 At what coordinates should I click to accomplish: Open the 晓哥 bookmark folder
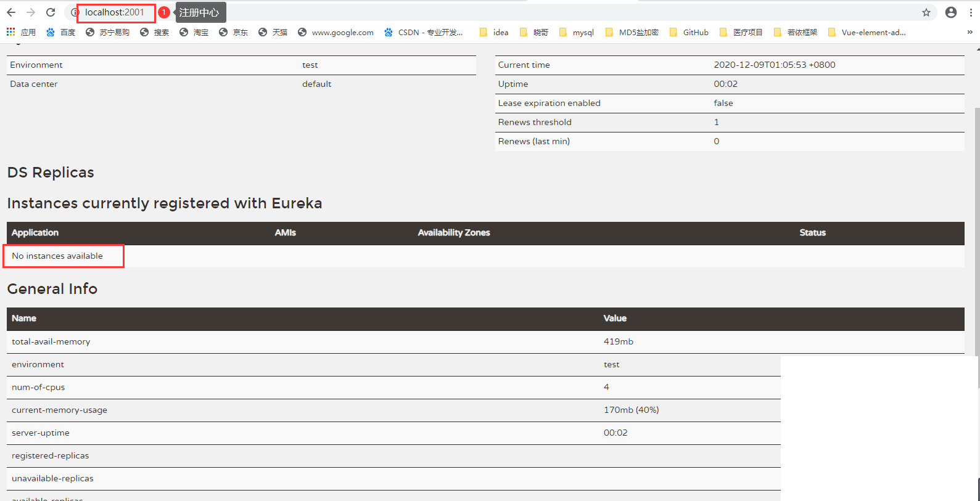click(534, 32)
